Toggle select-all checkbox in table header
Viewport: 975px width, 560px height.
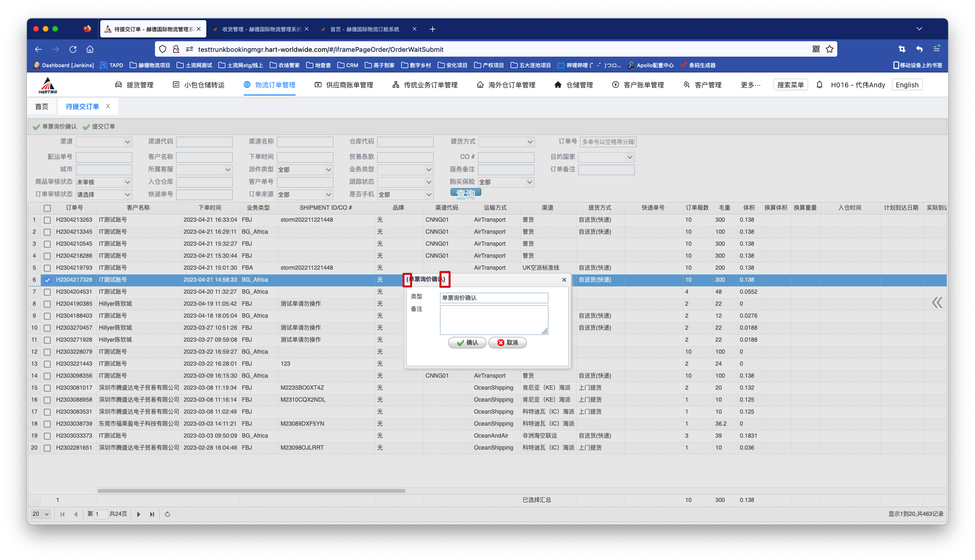(47, 208)
